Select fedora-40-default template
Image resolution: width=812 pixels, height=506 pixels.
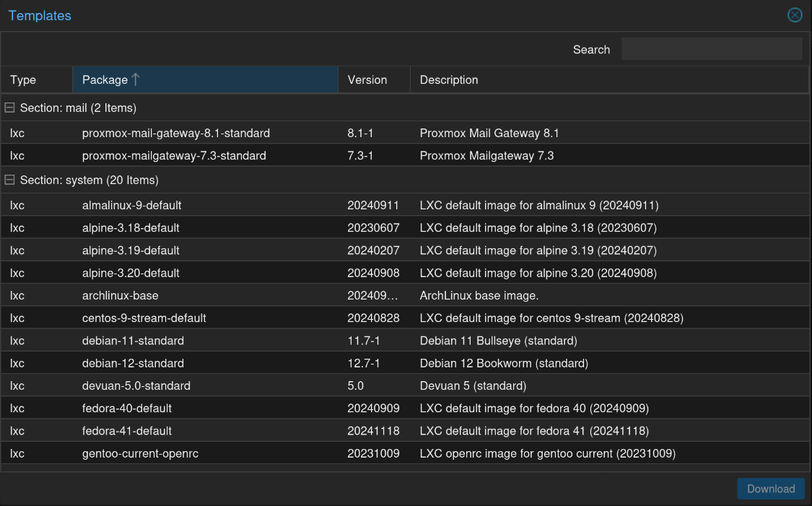tap(127, 408)
